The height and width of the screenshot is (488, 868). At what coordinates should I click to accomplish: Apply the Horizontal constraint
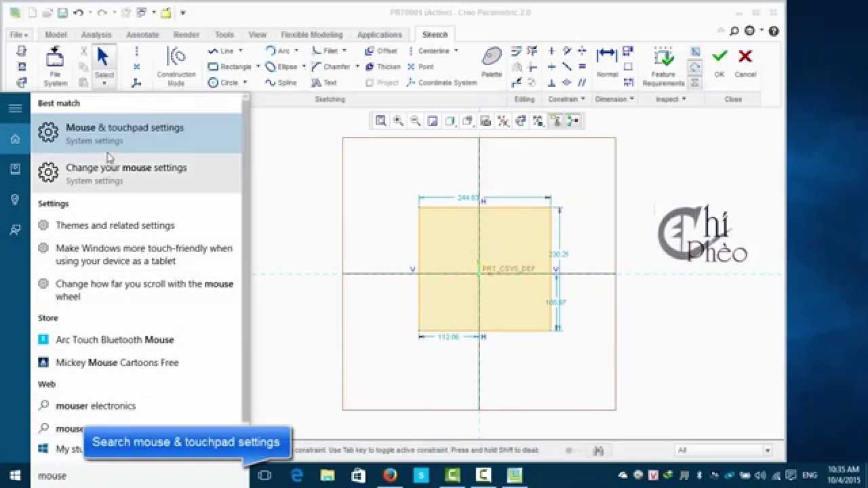(x=551, y=66)
